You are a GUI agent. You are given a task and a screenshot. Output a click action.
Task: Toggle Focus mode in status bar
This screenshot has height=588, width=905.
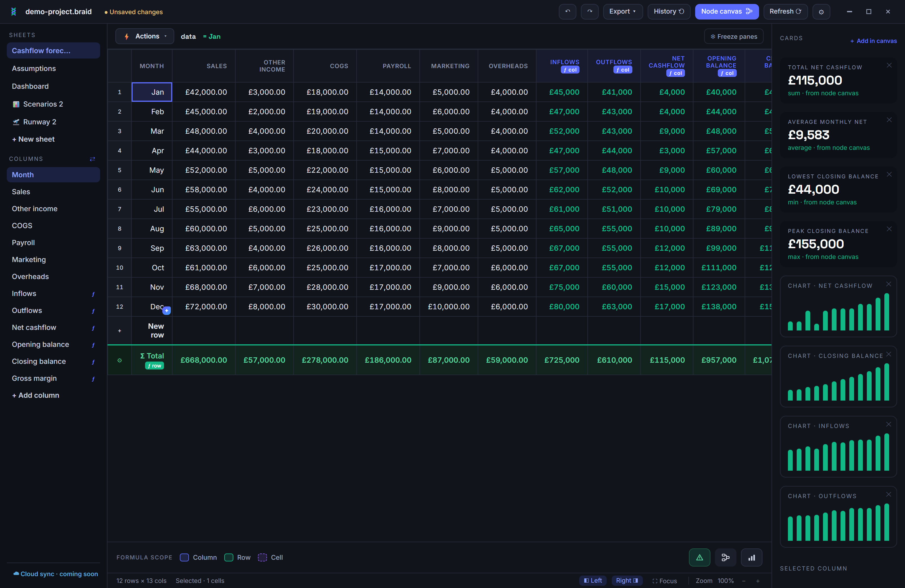click(664, 581)
